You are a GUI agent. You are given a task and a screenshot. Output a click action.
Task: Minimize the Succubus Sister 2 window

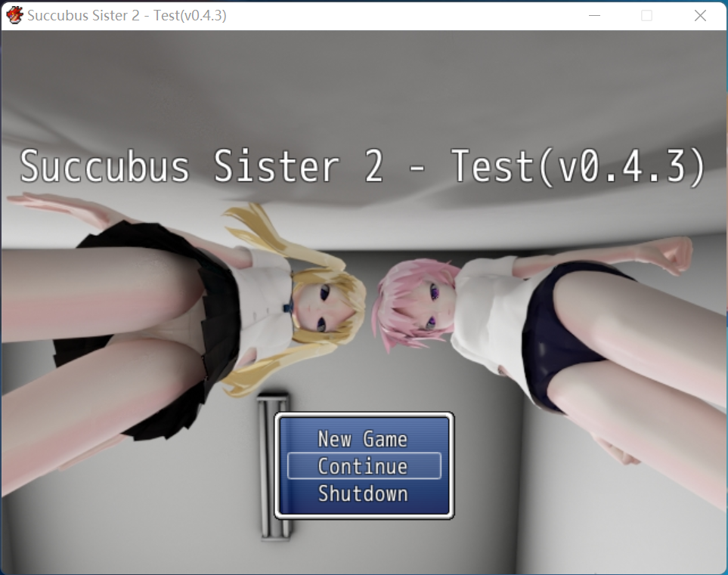click(596, 15)
